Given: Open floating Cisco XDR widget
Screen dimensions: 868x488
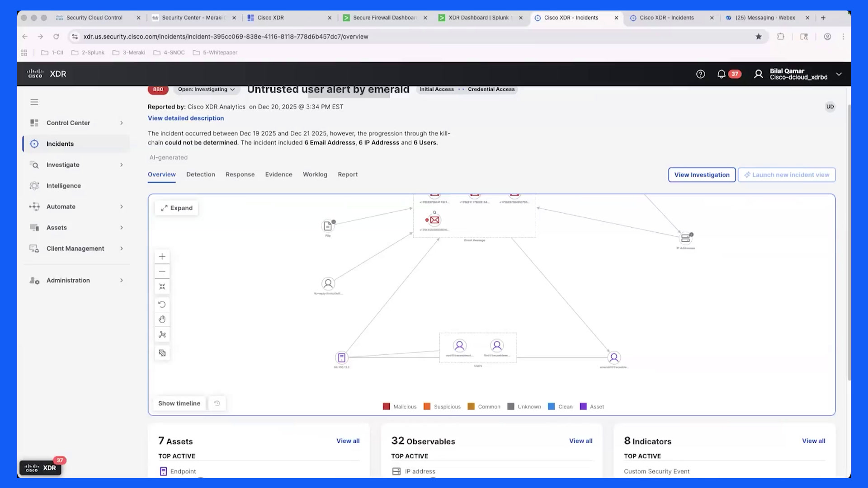Looking at the screenshot, I should [41, 468].
